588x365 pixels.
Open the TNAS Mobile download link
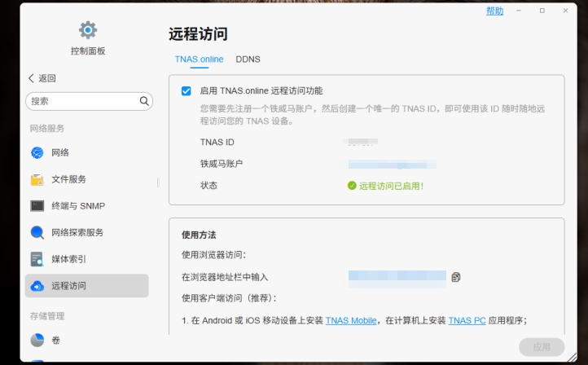click(x=351, y=320)
